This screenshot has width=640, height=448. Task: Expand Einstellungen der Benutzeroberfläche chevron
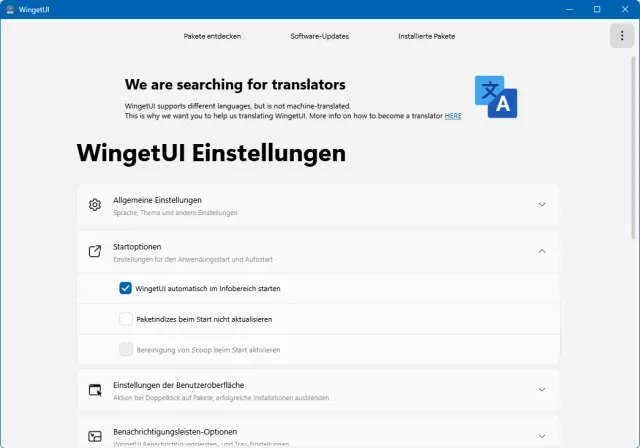click(542, 390)
